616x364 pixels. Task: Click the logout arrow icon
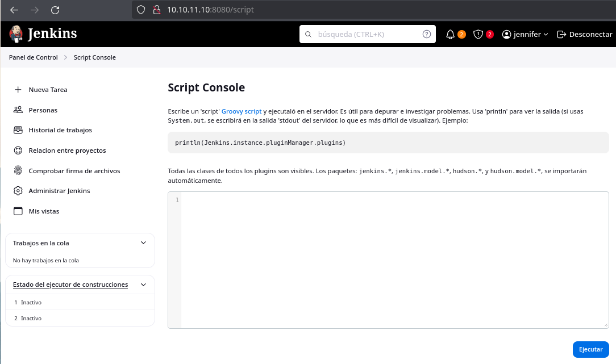click(561, 35)
